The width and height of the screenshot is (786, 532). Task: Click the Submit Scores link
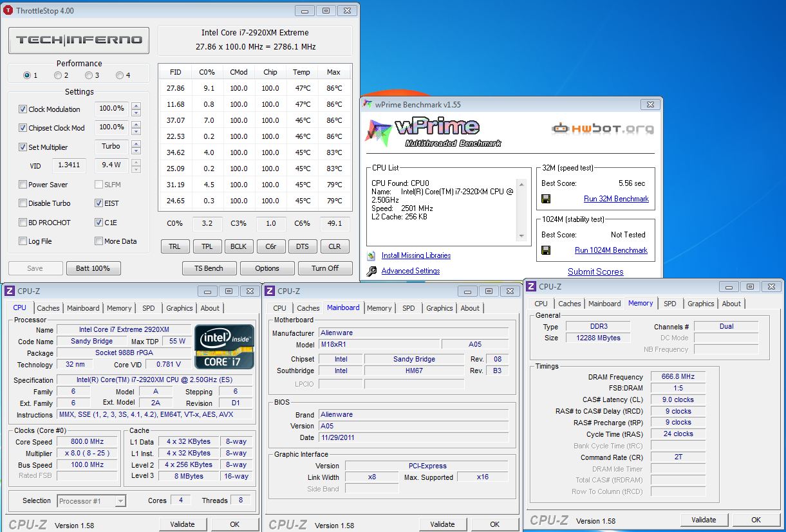(x=595, y=271)
